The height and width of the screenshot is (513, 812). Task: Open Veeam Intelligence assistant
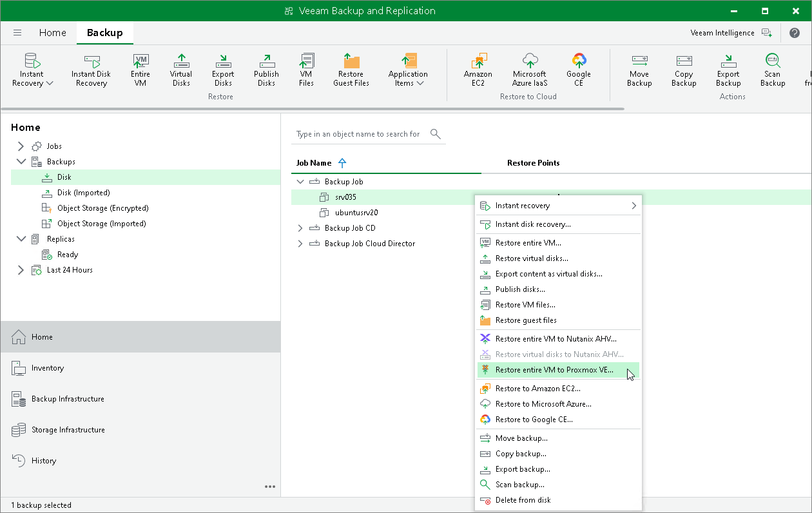[x=731, y=33]
